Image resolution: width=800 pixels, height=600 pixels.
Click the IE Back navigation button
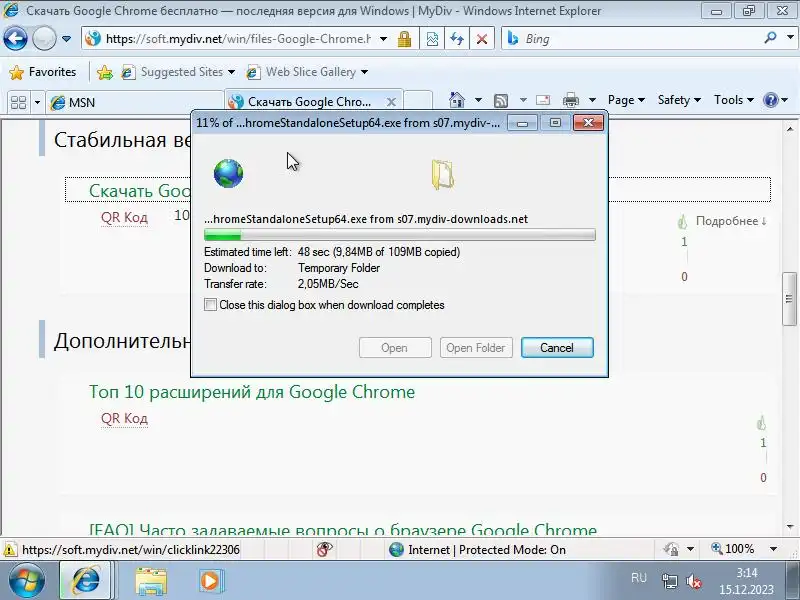pos(15,39)
